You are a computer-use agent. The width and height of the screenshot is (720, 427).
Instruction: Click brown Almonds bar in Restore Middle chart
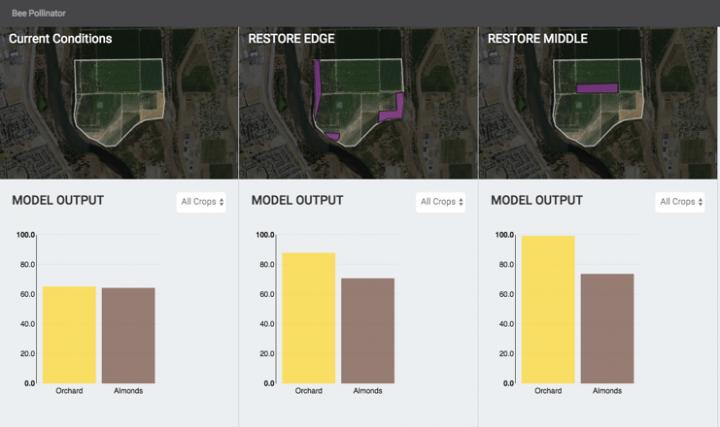[x=607, y=328]
